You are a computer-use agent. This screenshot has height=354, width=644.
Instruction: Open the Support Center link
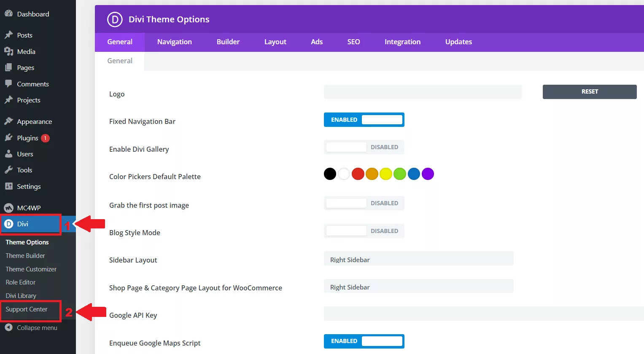[27, 309]
